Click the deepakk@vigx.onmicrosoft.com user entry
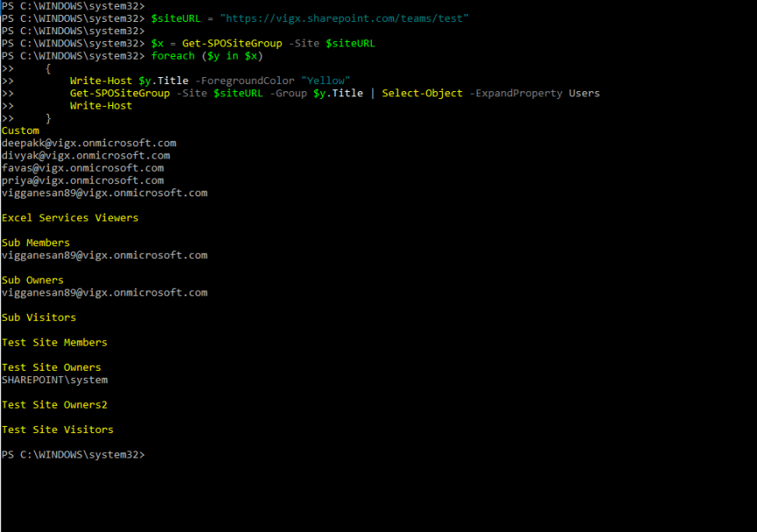Image resolution: width=757 pixels, height=532 pixels. [89, 143]
